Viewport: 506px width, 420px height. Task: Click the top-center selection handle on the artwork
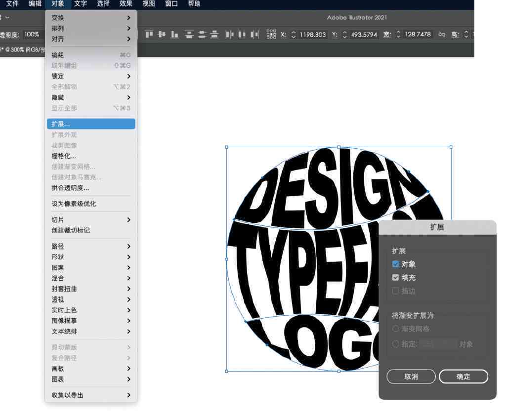(x=338, y=147)
